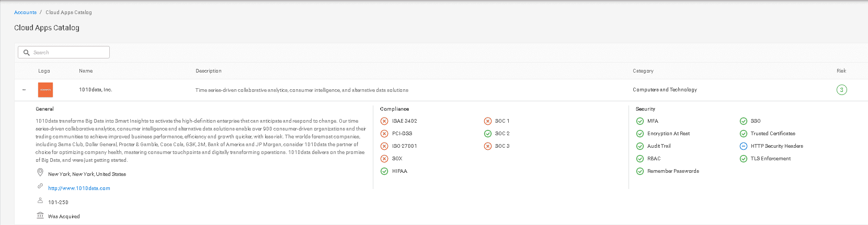Screen dimensions: 868x225
Task: Click the Search input field
Action: (x=64, y=52)
